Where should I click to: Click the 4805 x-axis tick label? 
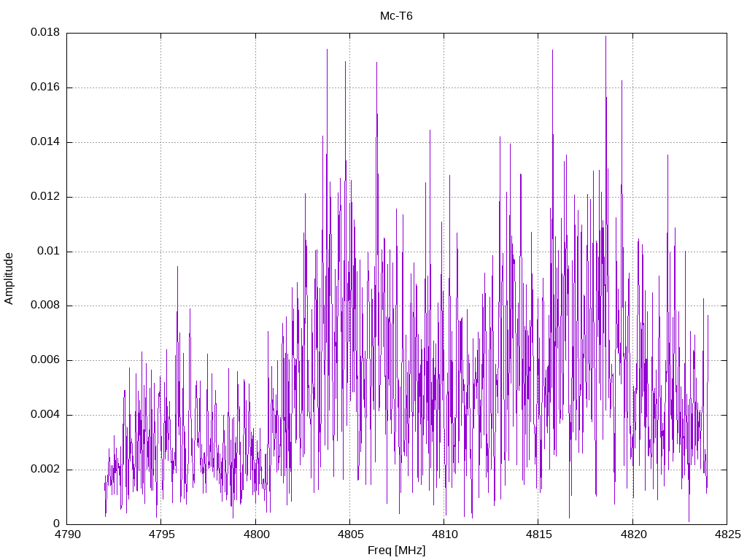coord(350,534)
